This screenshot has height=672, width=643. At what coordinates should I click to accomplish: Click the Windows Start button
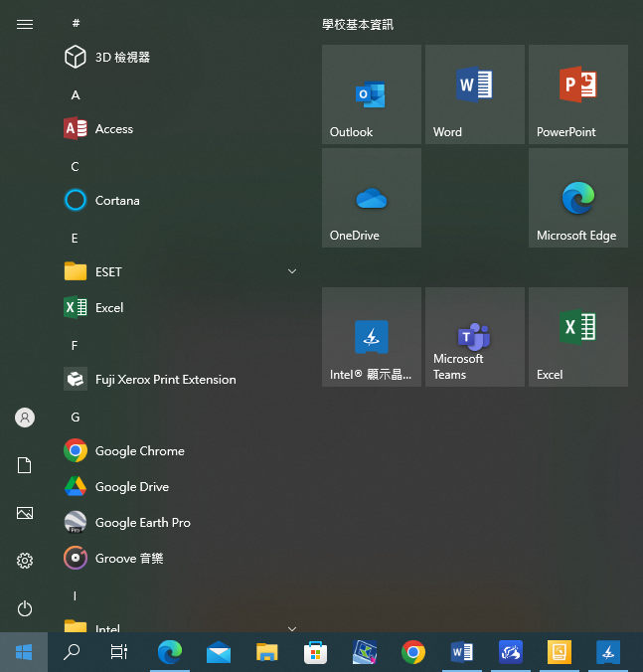(x=24, y=652)
